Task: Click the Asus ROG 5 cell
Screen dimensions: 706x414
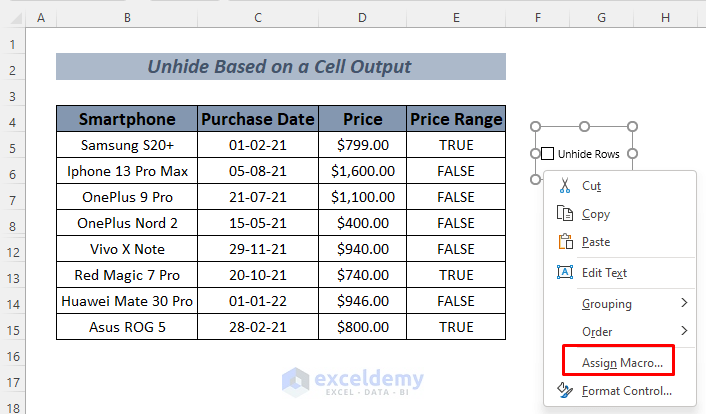Action: (x=127, y=327)
